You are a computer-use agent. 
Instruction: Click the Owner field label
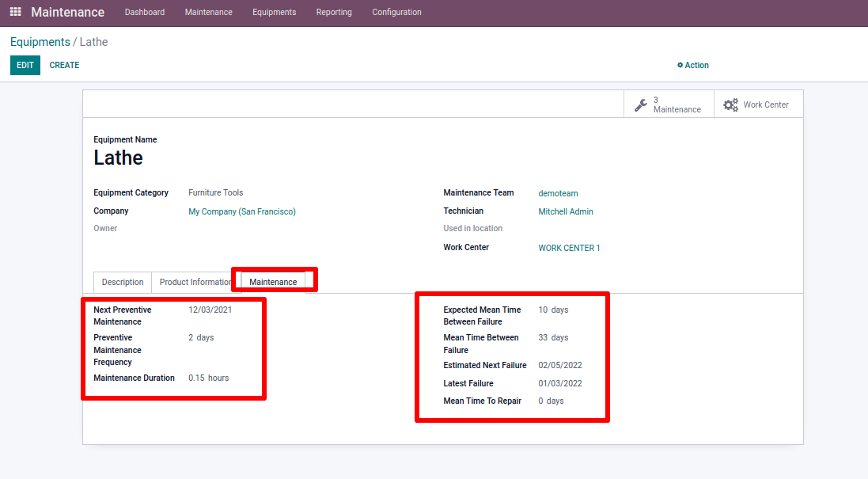(105, 228)
